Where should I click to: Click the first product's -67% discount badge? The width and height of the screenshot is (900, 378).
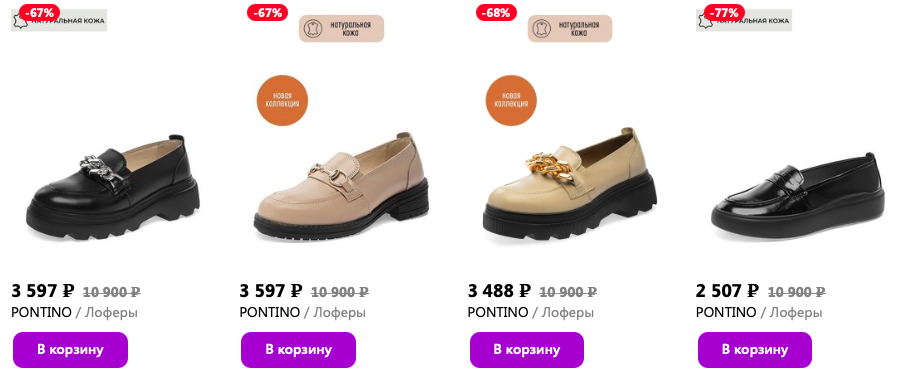pyautogui.click(x=40, y=13)
